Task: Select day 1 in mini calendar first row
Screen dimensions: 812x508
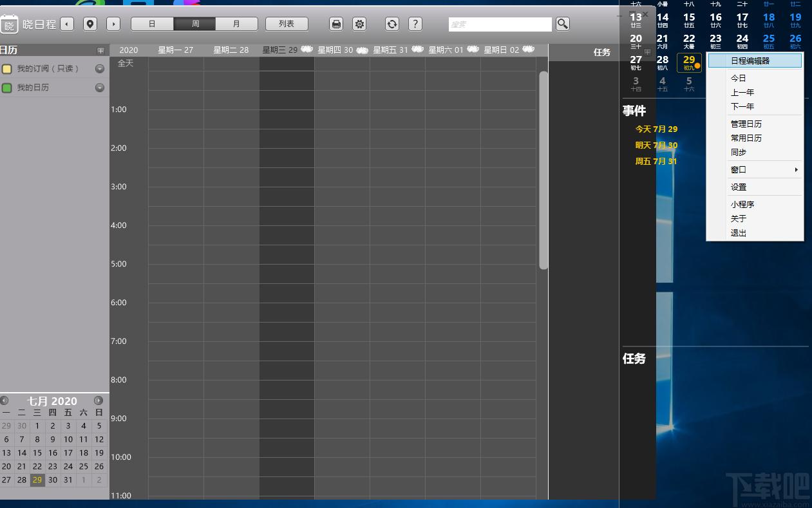Action: pyautogui.click(x=37, y=426)
